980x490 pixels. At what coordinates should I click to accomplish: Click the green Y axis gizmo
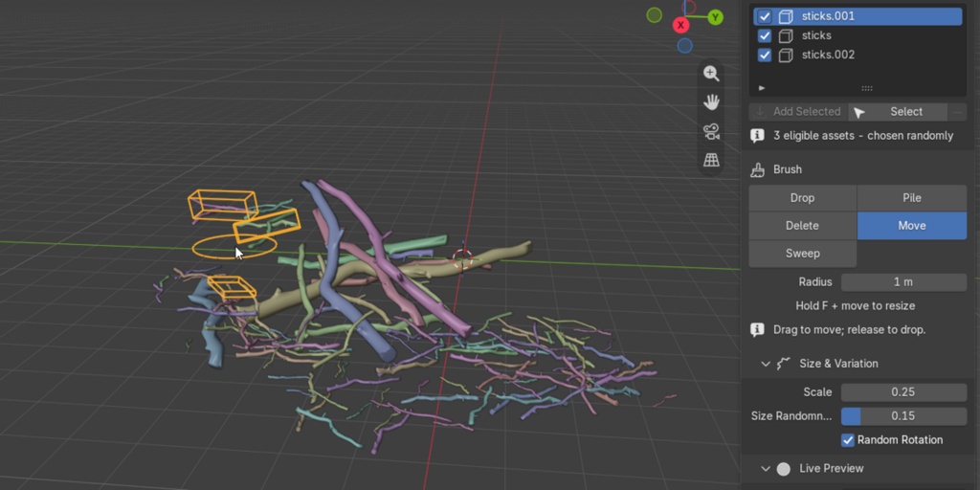click(x=716, y=17)
